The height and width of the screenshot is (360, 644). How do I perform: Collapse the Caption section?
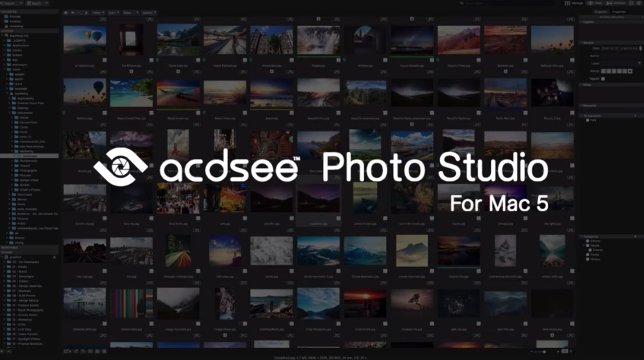click(x=582, y=22)
